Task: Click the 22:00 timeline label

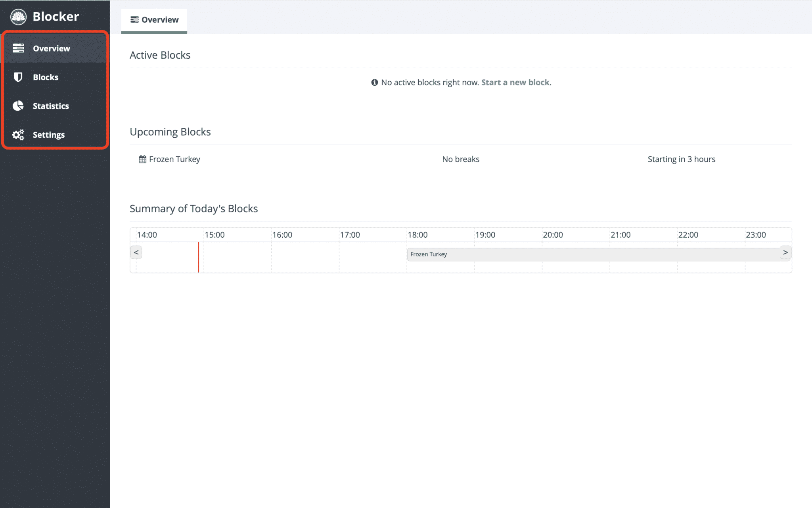Action: click(688, 235)
